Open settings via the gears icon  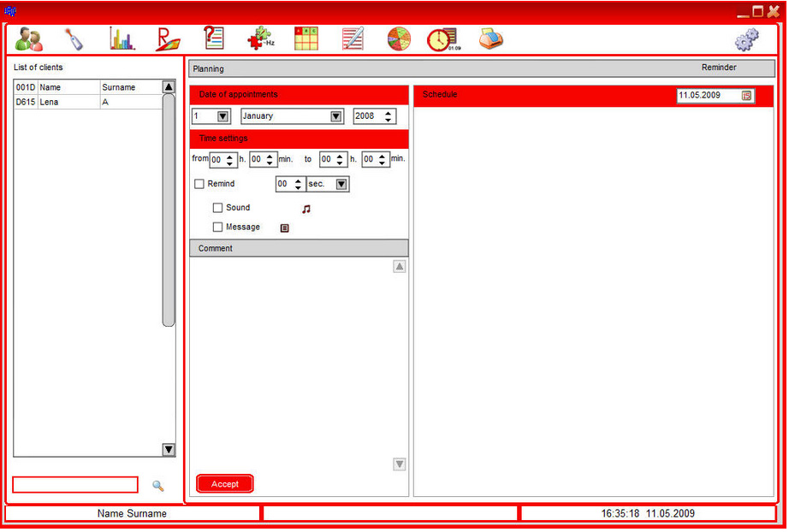click(x=747, y=40)
